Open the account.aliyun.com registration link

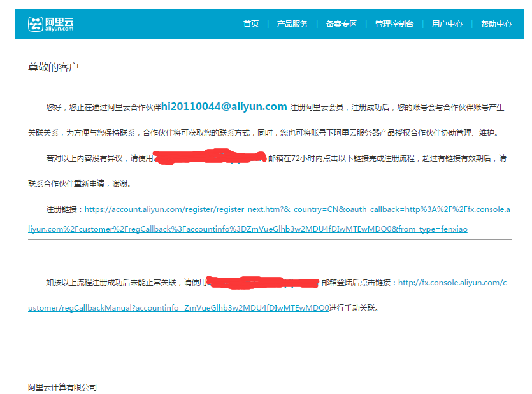tap(269, 219)
